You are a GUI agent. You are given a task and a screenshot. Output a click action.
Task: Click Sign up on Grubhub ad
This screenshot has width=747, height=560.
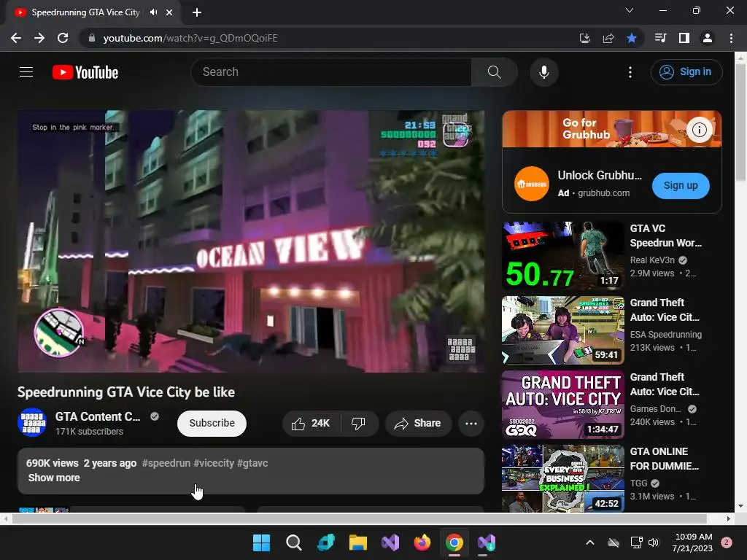click(681, 186)
